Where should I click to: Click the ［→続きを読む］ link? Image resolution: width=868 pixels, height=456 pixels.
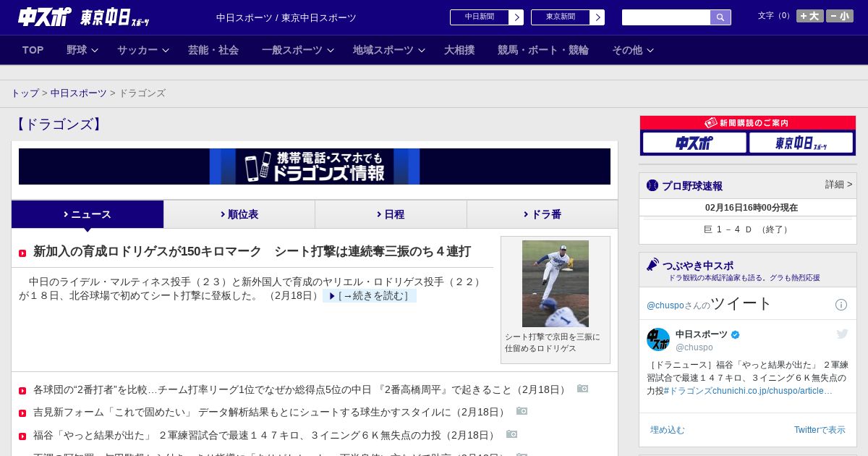click(x=370, y=296)
